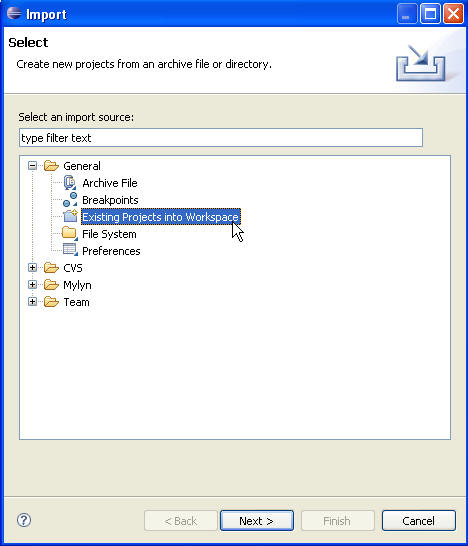468x546 pixels.
Task: Maximize the Import dialog window
Action: coord(430,14)
